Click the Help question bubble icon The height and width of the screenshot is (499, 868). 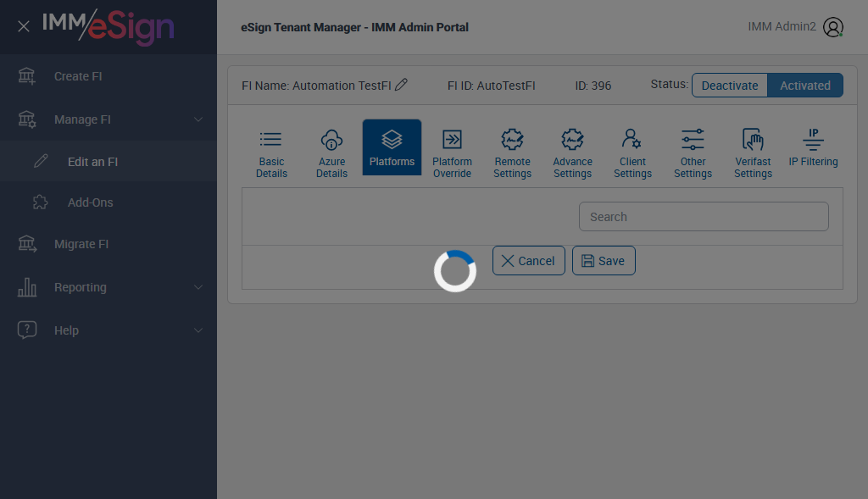coord(26,330)
